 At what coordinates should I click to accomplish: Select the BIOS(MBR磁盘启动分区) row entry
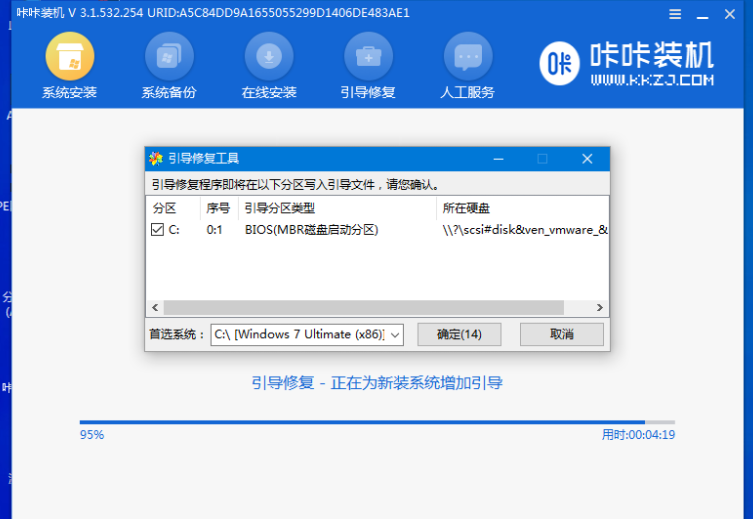click(311, 230)
